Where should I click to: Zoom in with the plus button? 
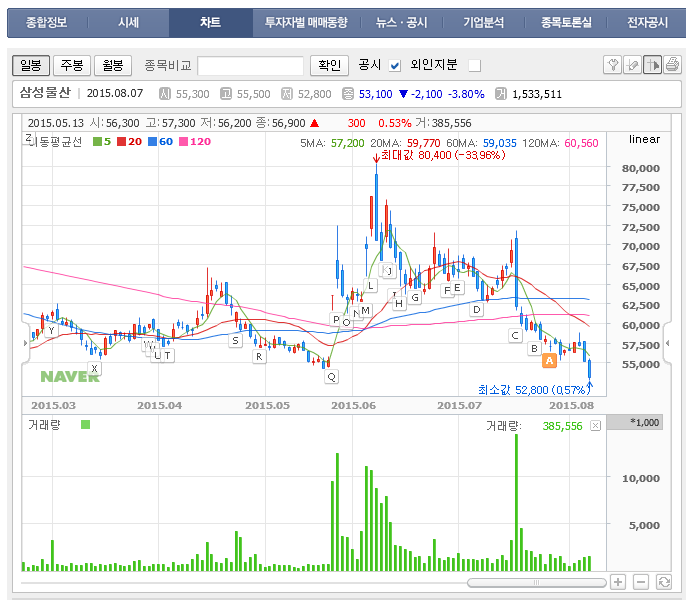pyautogui.click(x=618, y=582)
